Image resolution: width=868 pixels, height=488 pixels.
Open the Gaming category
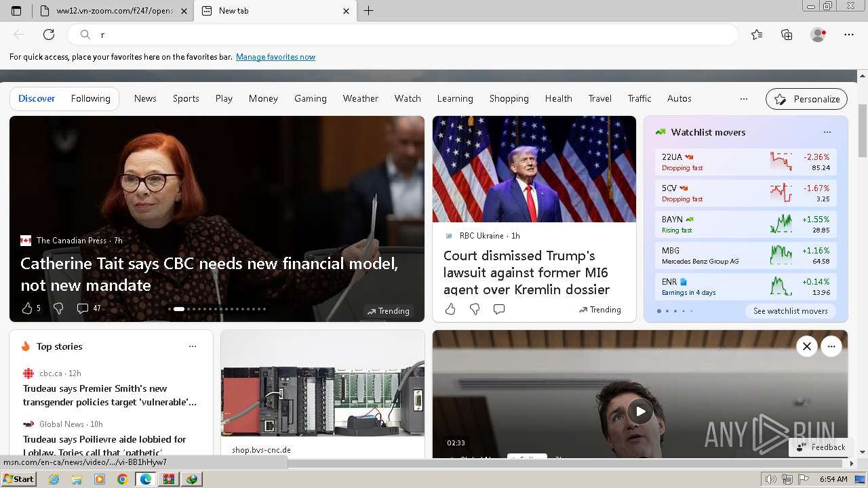coord(311,99)
